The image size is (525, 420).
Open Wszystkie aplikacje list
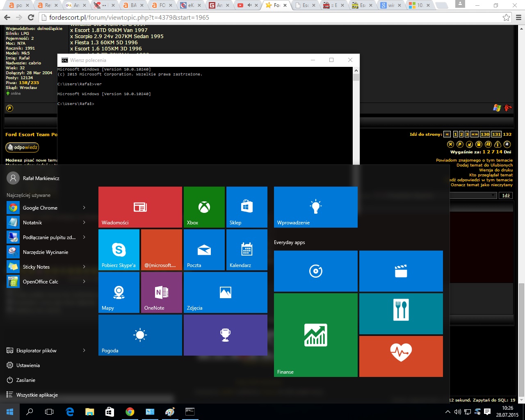(x=37, y=395)
